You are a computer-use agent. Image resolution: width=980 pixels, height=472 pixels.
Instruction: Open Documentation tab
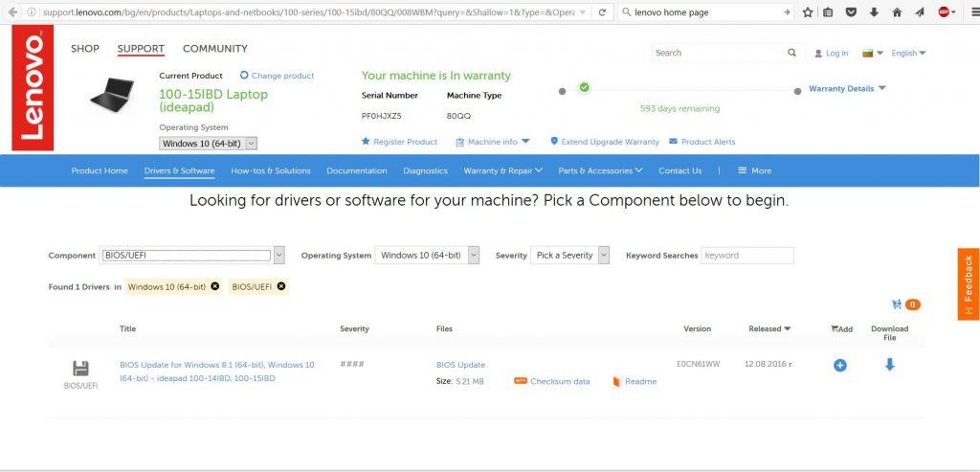[357, 170]
